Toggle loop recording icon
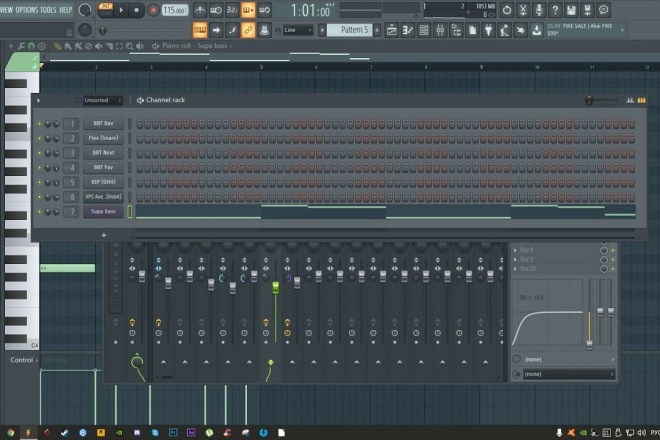 (x=264, y=10)
